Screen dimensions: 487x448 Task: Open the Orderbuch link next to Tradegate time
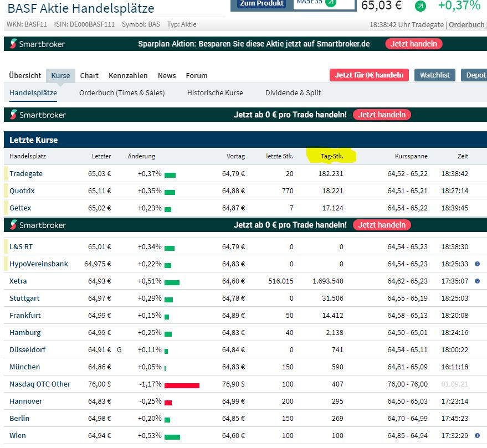tap(467, 24)
